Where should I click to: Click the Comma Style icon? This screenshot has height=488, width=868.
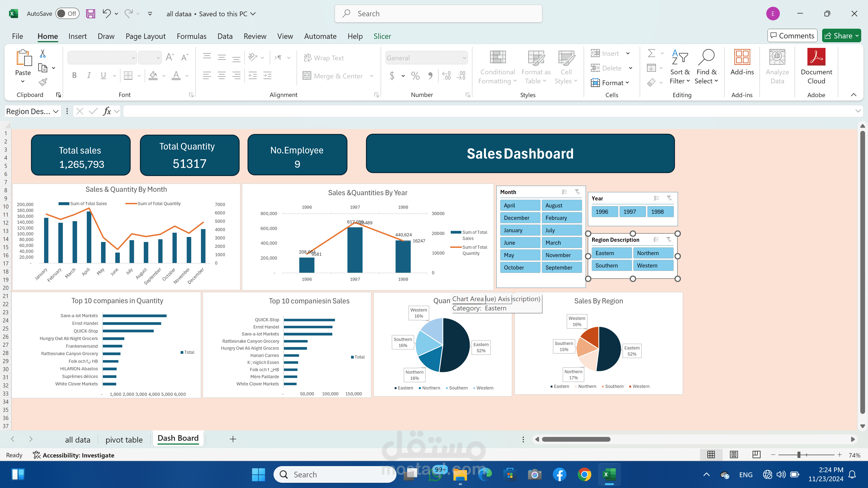(x=430, y=76)
